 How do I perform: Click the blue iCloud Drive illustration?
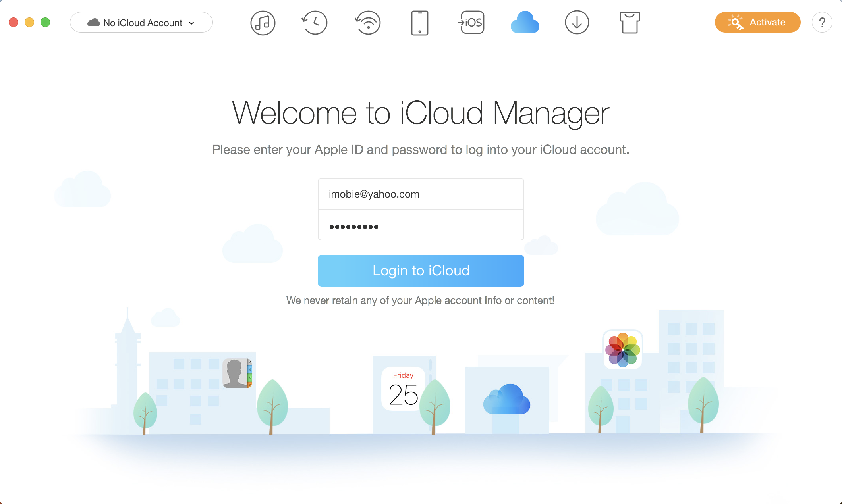click(x=506, y=400)
